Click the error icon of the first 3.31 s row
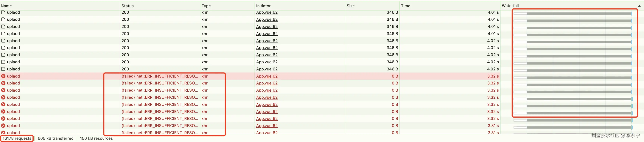644x142 pixels. 3,126
